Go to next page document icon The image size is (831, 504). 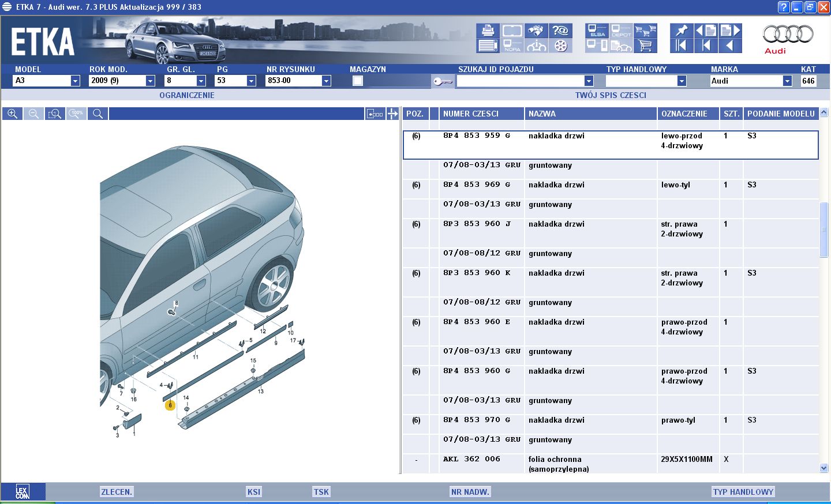tap(730, 31)
